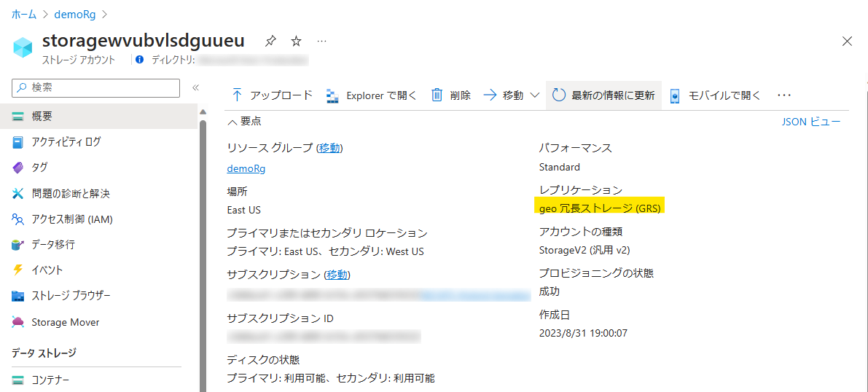The width and height of the screenshot is (868, 392).
Task: Open the demoRg resource group link
Action: 246,168
